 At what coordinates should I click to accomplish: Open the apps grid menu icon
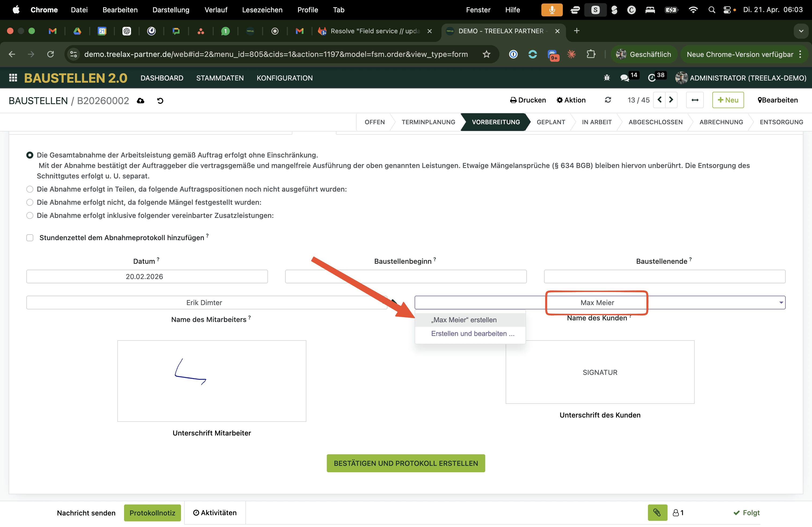(13, 78)
